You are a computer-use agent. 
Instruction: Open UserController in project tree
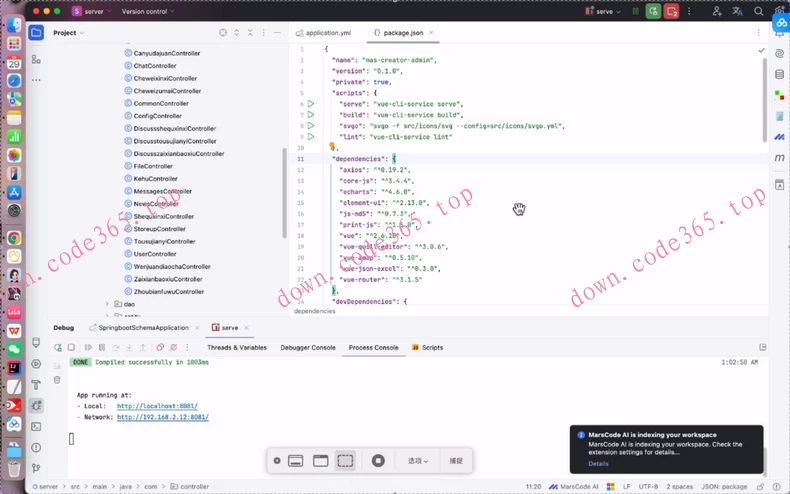pyautogui.click(x=155, y=254)
